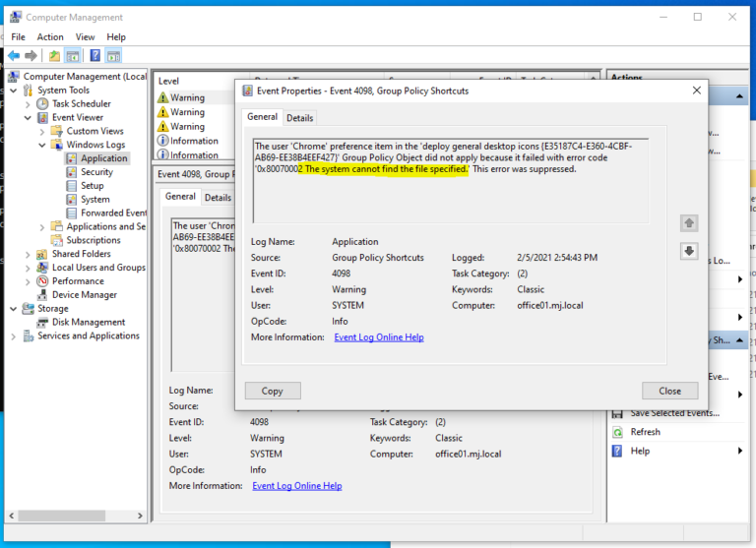Select the Security log under Windows Logs
The height and width of the screenshot is (548, 756).
(96, 172)
